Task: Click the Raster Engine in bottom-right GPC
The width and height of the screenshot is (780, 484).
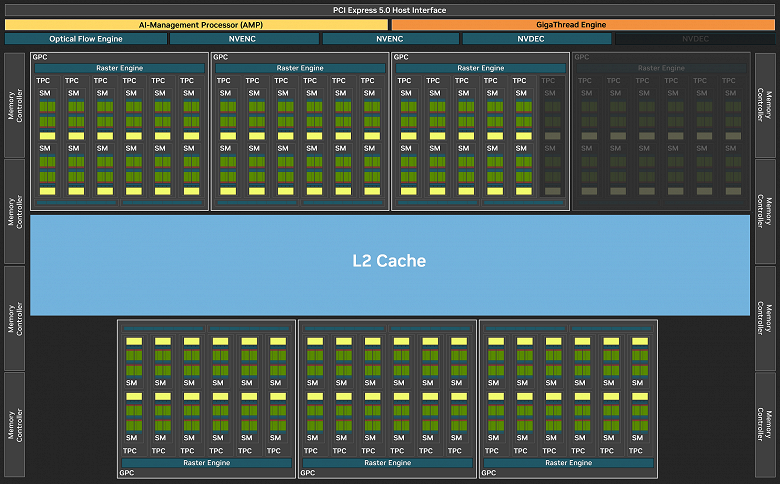Action: point(569,463)
